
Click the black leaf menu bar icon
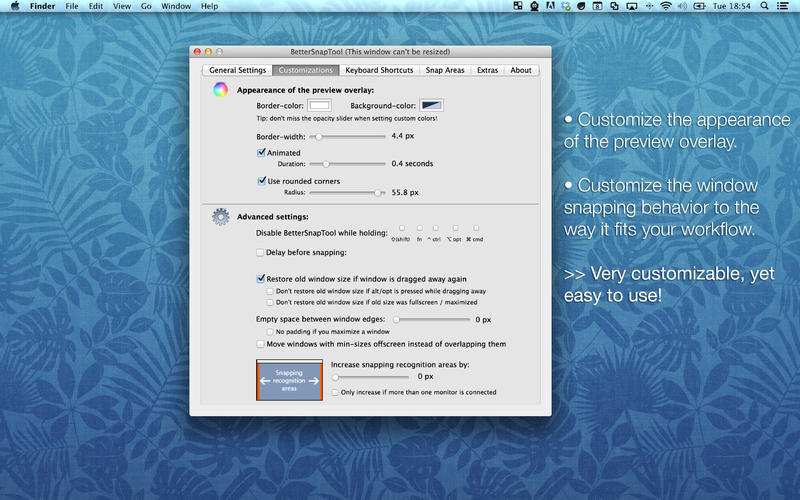[x=581, y=6]
